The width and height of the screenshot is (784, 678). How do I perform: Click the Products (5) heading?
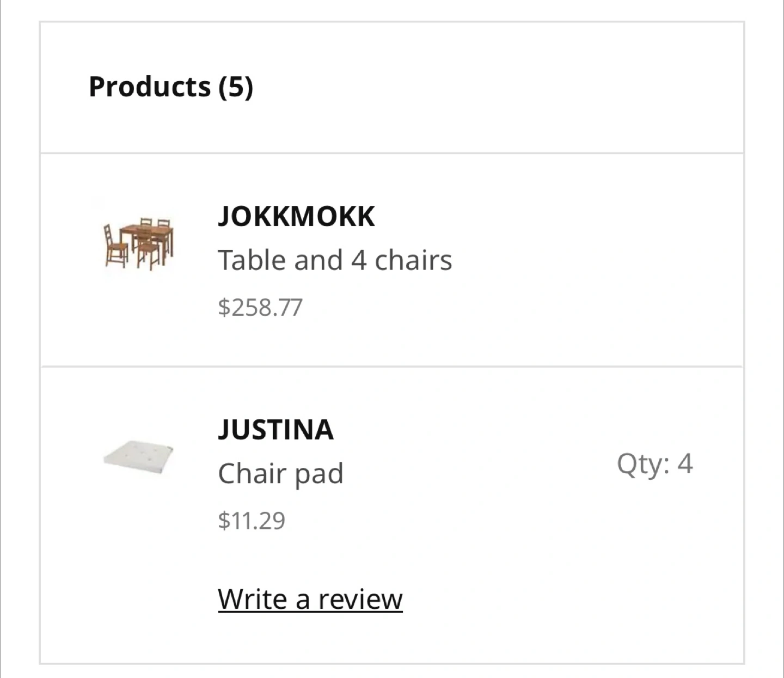pyautogui.click(x=170, y=87)
